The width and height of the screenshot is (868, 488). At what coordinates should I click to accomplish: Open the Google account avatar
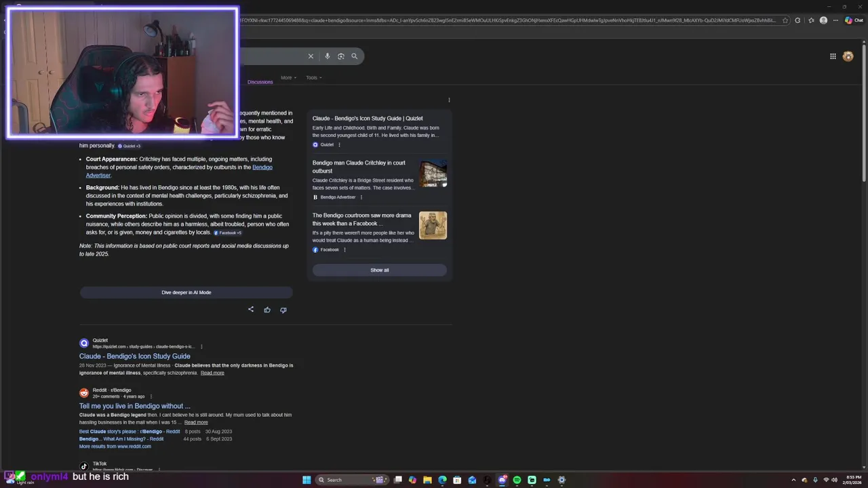tap(848, 56)
